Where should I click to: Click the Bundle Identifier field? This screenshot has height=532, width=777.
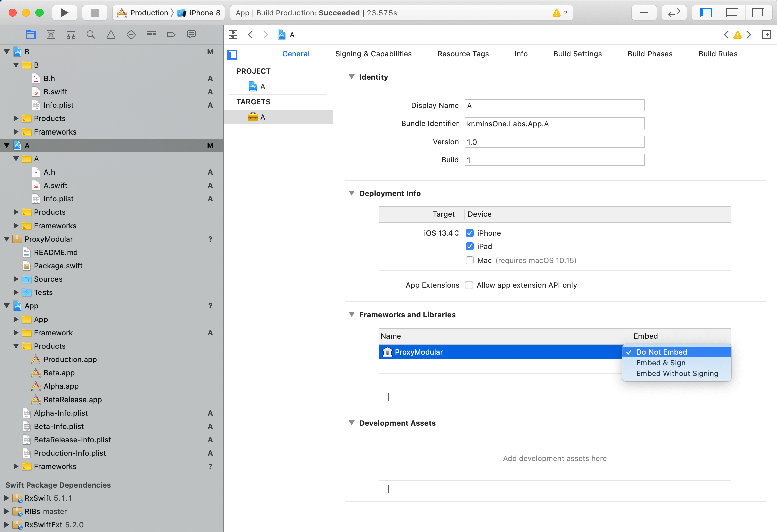[554, 124]
